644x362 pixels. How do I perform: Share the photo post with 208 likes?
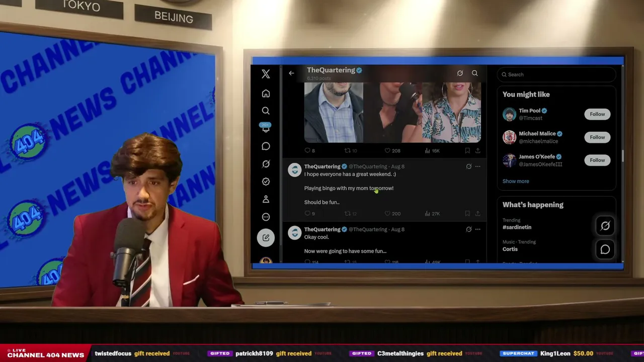pos(477,150)
